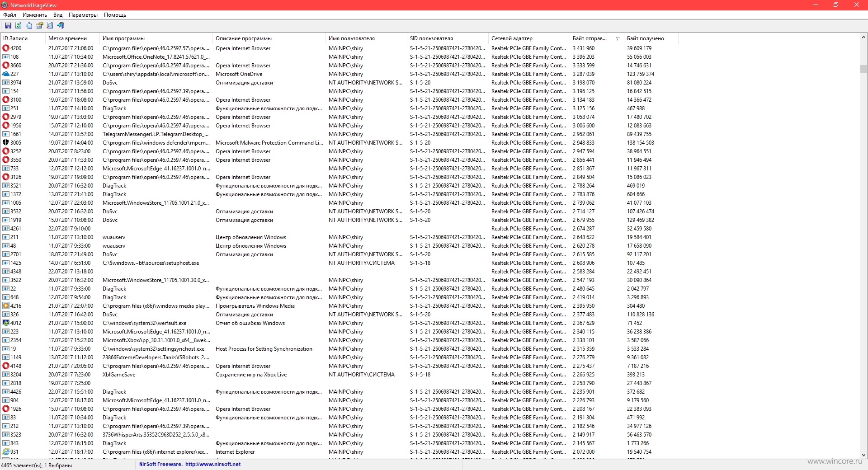Click the Windows Media Player icon of record 4216
Viewport: 868px width, 470px height.
(x=6, y=305)
